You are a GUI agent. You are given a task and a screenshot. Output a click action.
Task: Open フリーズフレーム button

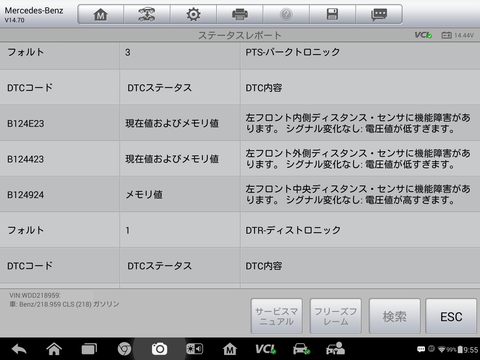pyautogui.click(x=336, y=316)
